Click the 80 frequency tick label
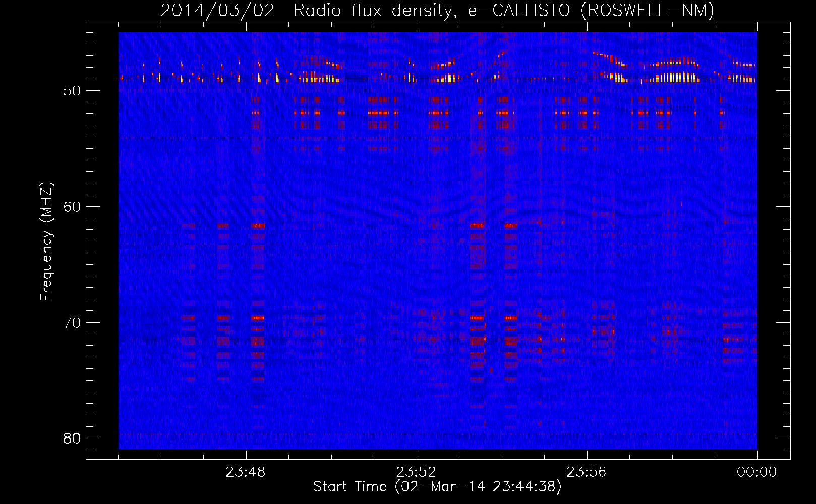Image resolution: width=816 pixels, height=504 pixels. coord(72,438)
